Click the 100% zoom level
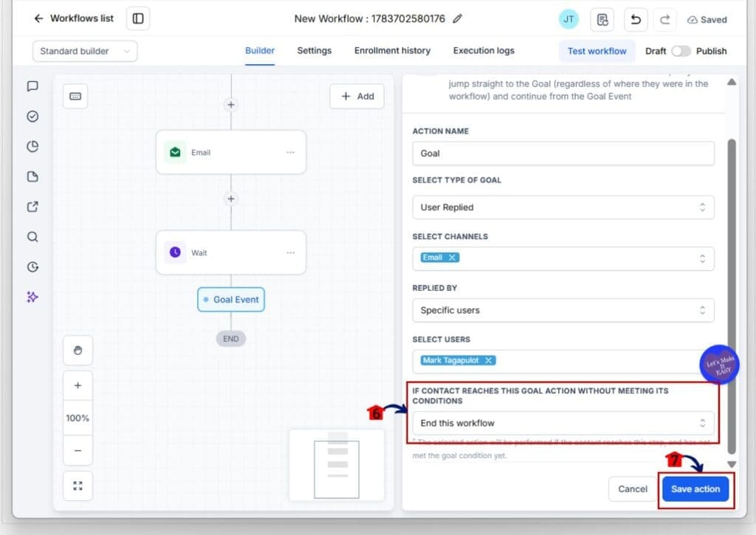756x535 pixels. click(78, 418)
